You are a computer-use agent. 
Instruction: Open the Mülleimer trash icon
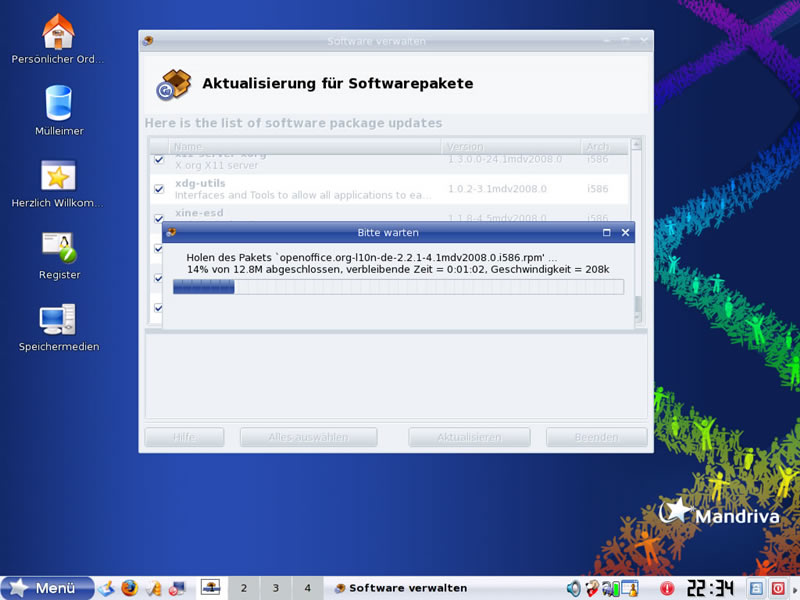pyautogui.click(x=58, y=103)
